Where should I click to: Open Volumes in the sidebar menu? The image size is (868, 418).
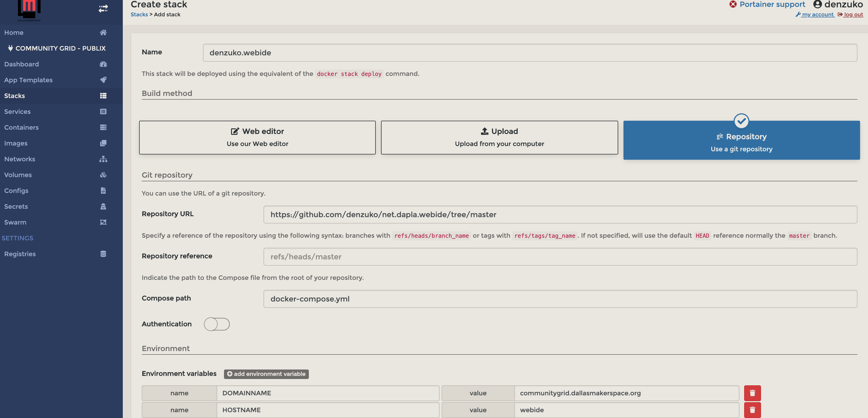18,175
